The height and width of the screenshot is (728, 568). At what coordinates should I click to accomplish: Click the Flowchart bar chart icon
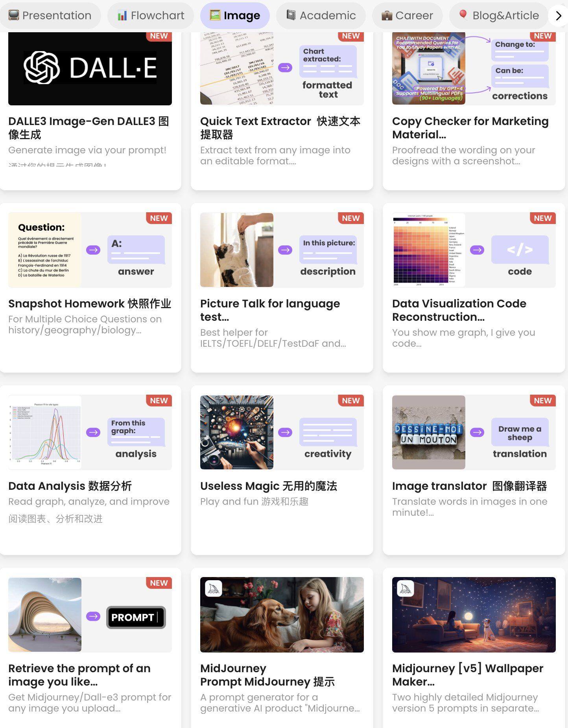[122, 15]
